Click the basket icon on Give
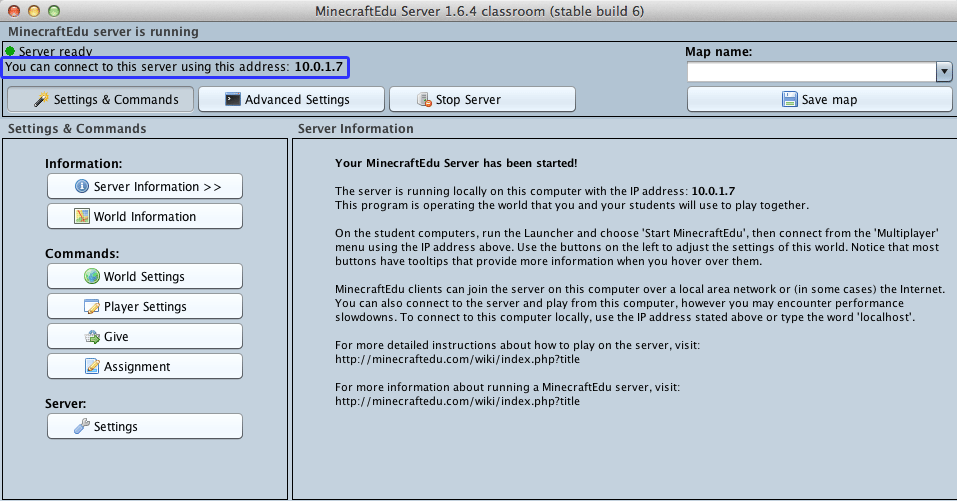 coord(92,336)
